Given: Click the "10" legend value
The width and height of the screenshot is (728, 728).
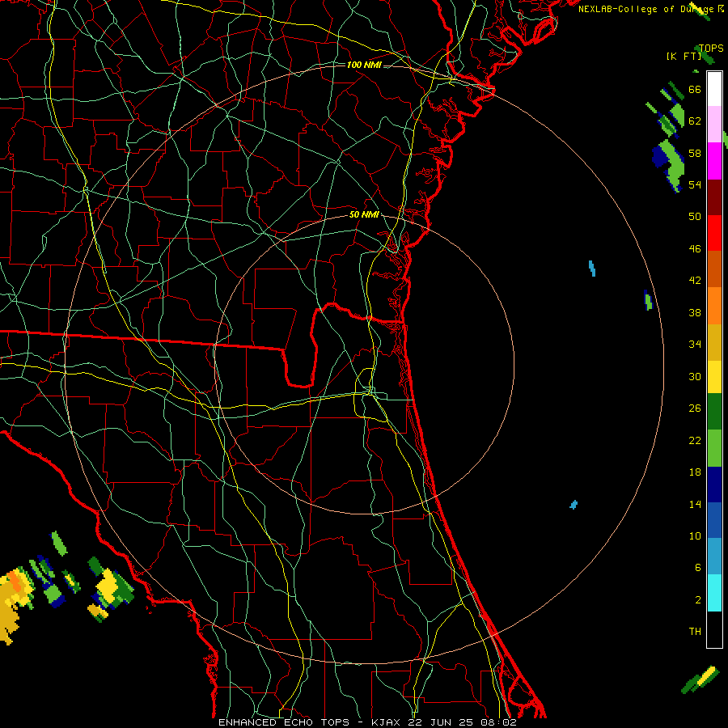Looking at the screenshot, I should 695,535.
